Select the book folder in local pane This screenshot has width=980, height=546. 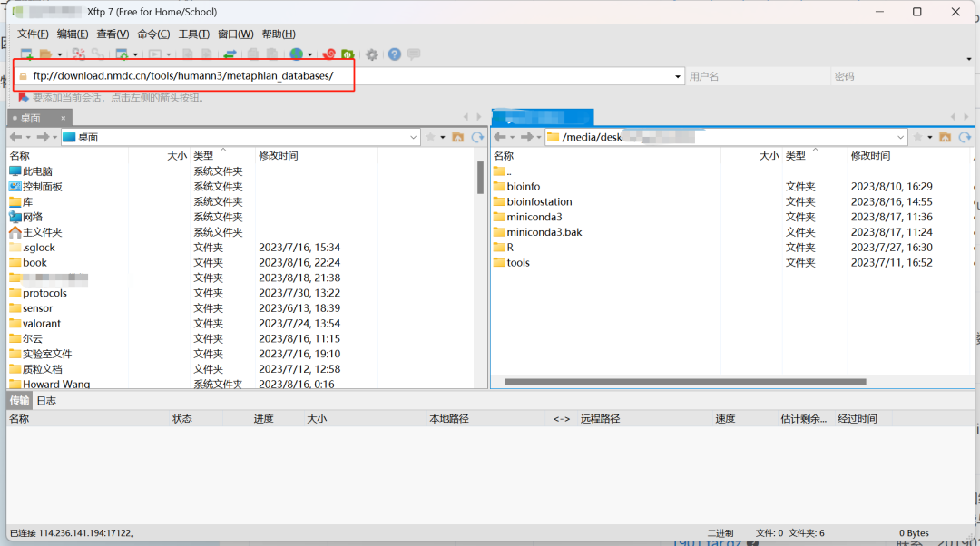[x=28, y=262]
